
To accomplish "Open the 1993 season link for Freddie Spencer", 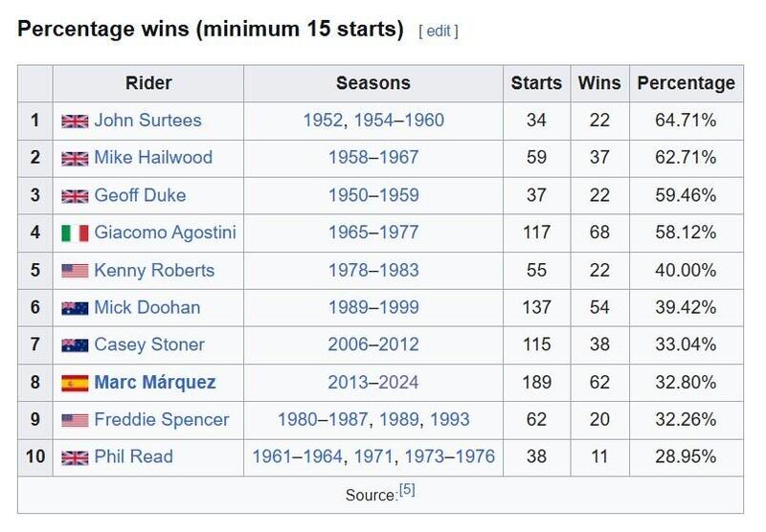I will [449, 420].
